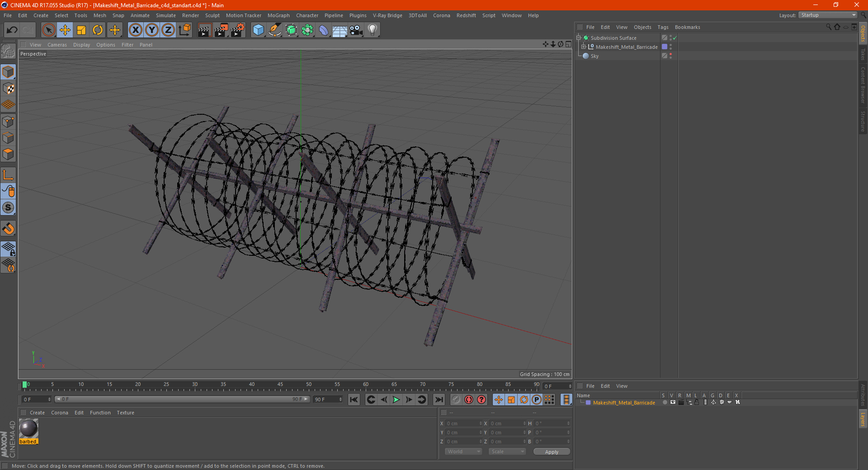Click Makeshift_Metal_Barricade layer color swatch
Viewport: 868px width, 470px height.
tap(665, 47)
